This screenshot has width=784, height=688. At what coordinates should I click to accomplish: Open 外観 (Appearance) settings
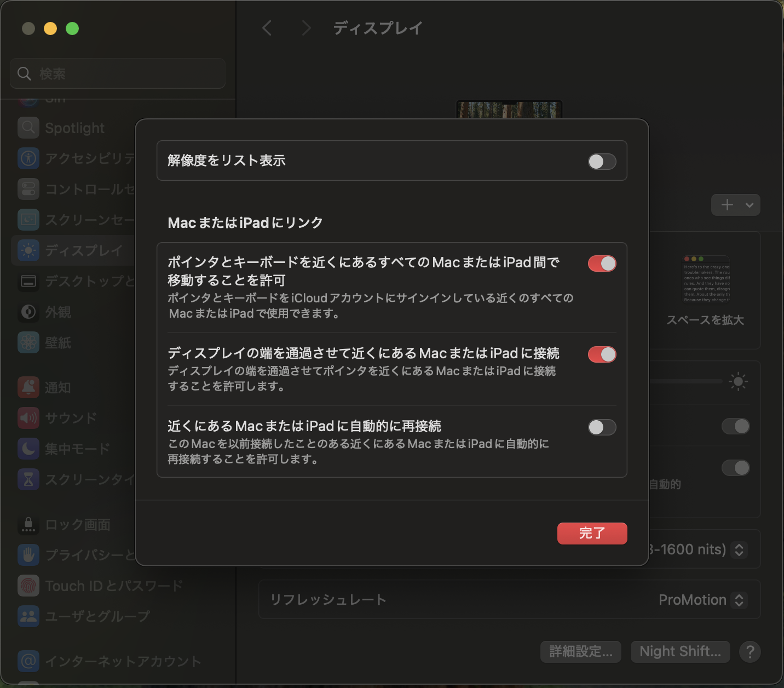click(57, 312)
